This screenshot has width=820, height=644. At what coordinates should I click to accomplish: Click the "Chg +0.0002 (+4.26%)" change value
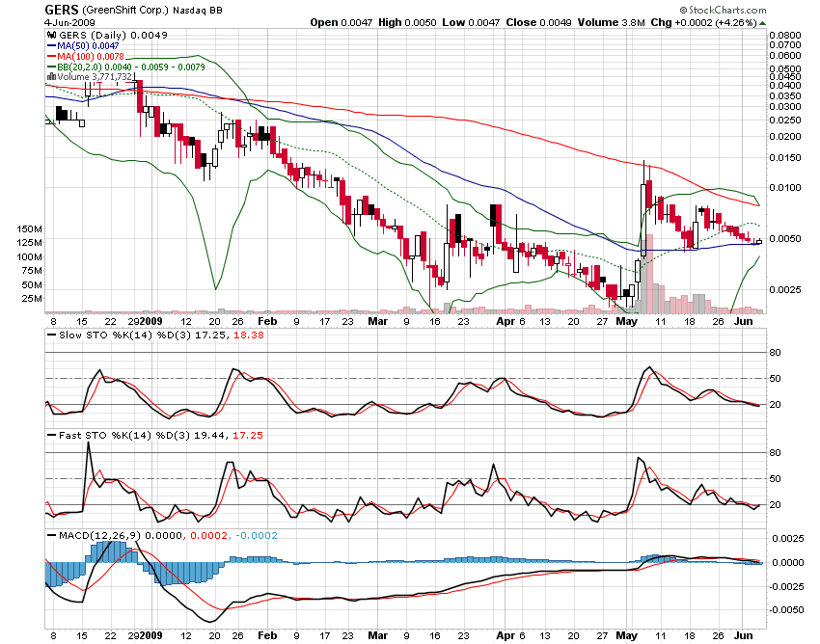704,22
